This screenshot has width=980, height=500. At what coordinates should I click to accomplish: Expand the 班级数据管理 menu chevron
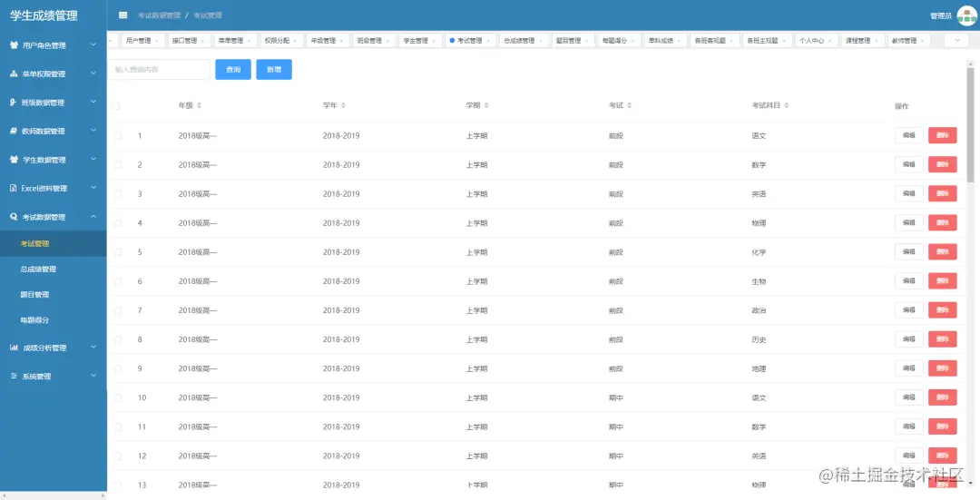click(x=93, y=102)
